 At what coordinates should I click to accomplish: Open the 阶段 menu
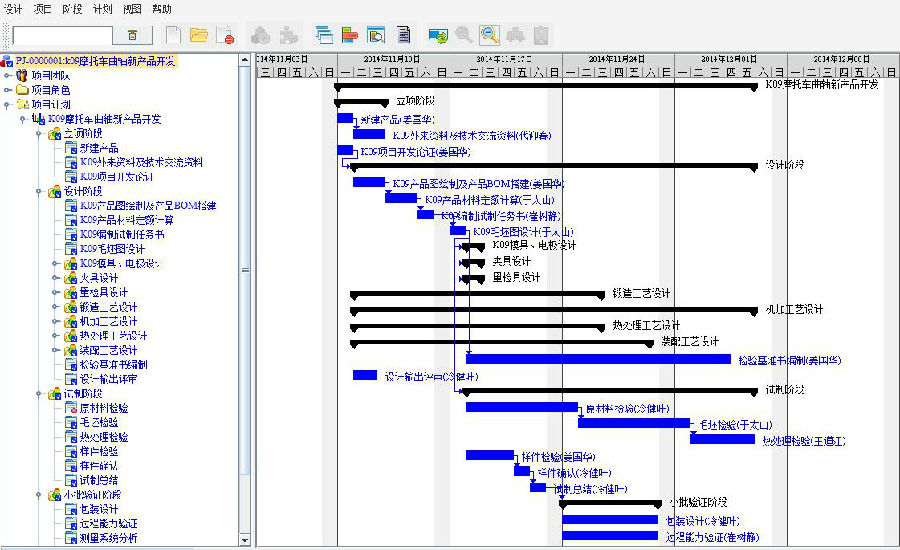(72, 9)
